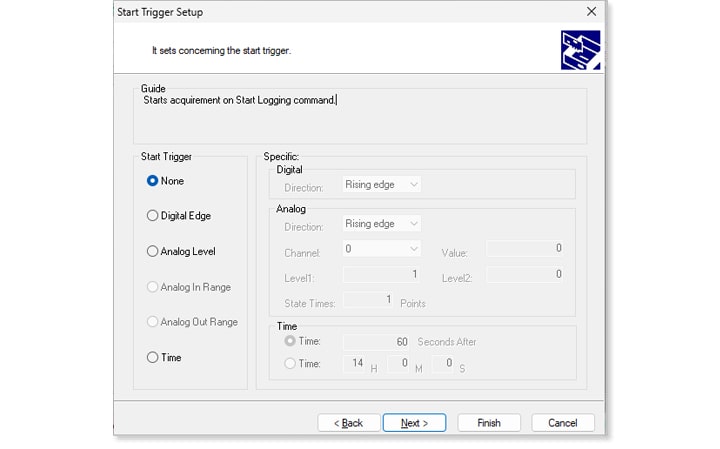Click the analog Value input field
The image size is (720, 449).
click(525, 248)
